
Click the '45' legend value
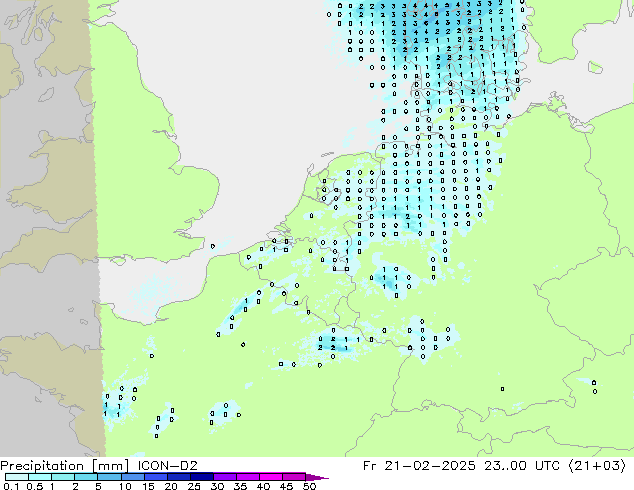(286, 486)
